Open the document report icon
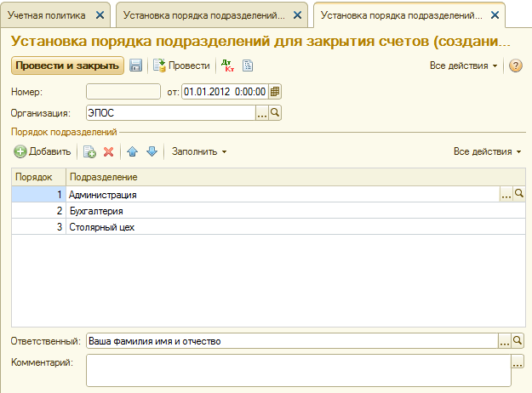This screenshot has width=532, height=393. point(248,65)
